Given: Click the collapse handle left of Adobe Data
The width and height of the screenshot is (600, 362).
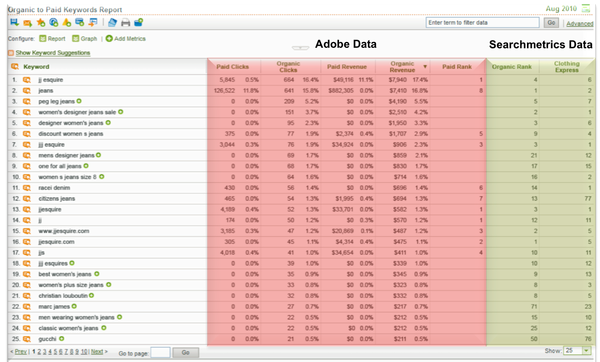Looking at the screenshot, I should [x=300, y=48].
